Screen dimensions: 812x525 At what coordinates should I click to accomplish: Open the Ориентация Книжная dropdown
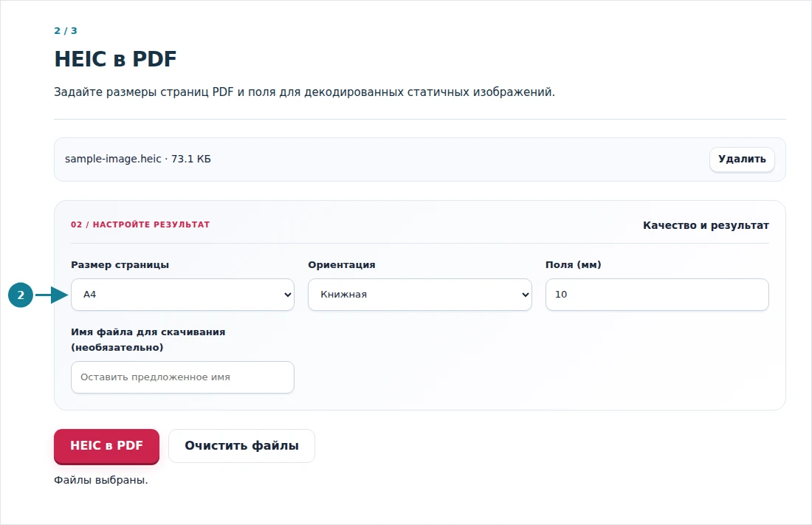[419, 295]
